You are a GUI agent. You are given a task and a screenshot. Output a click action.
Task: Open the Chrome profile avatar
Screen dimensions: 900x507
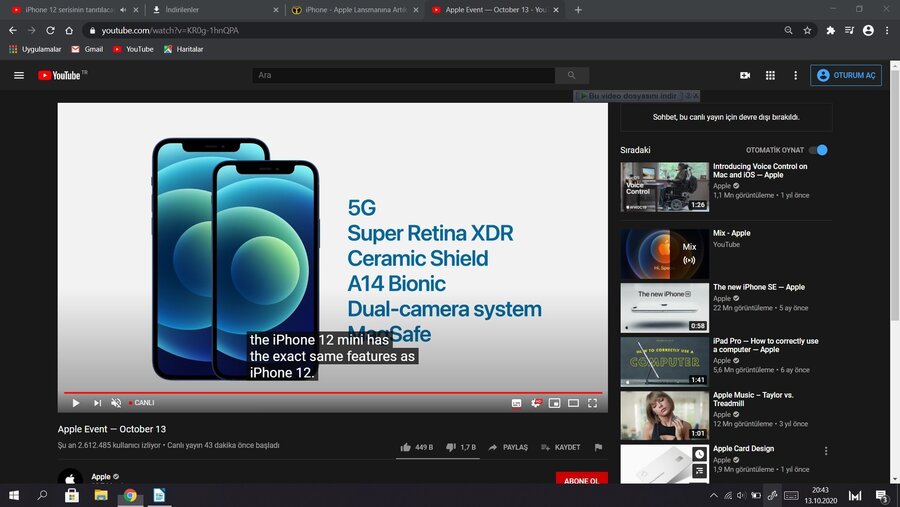868,30
